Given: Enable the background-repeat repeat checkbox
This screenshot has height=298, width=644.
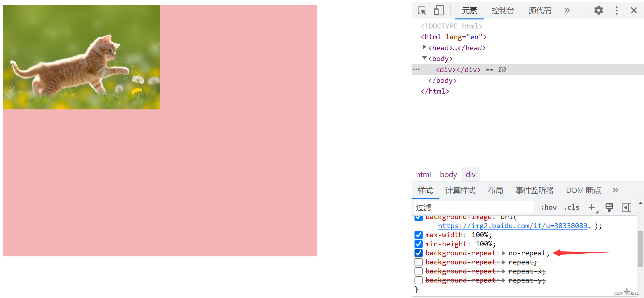Looking at the screenshot, I should click(x=418, y=262).
